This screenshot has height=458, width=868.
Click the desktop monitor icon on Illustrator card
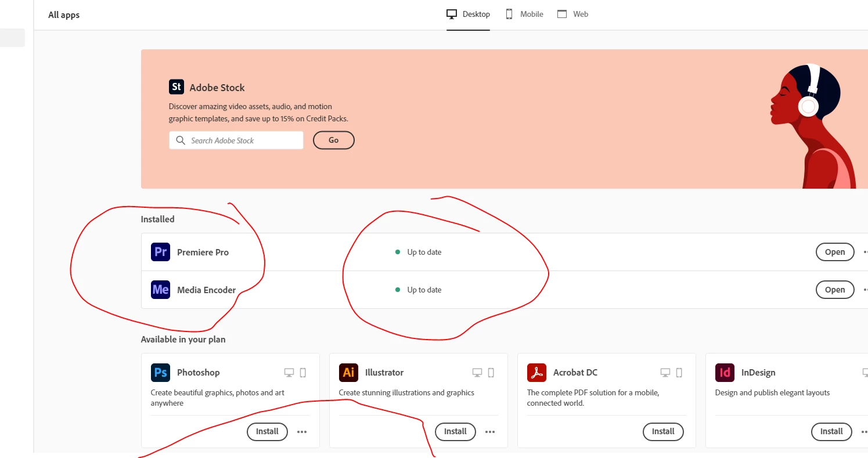(477, 373)
